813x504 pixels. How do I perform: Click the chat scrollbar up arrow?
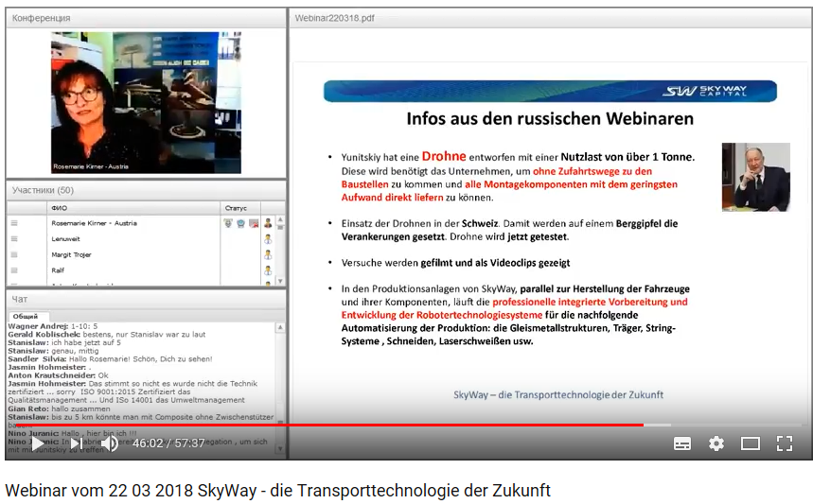click(280, 327)
